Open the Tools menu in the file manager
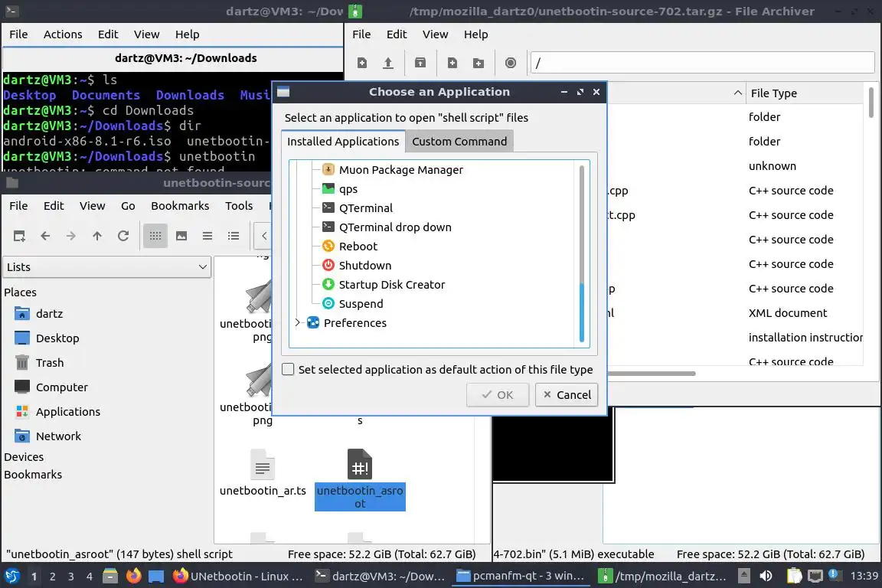Screen dimensions: 882x588 239,206
